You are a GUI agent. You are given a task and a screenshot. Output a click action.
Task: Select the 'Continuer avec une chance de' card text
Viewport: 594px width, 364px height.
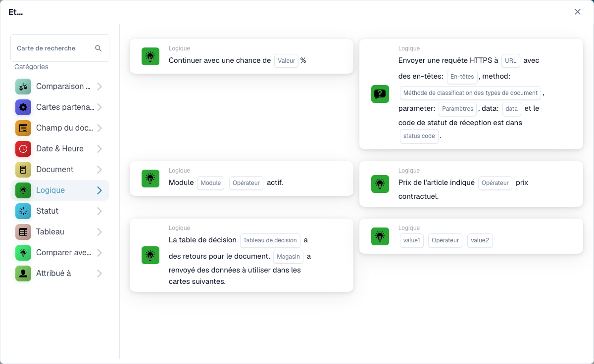[x=220, y=60]
